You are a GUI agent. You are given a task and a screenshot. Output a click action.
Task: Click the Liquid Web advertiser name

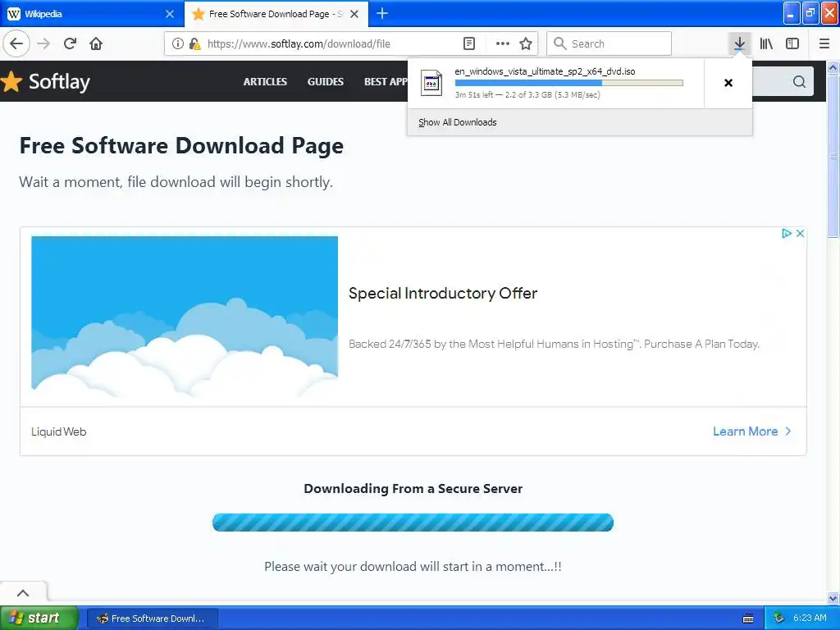[x=58, y=431]
